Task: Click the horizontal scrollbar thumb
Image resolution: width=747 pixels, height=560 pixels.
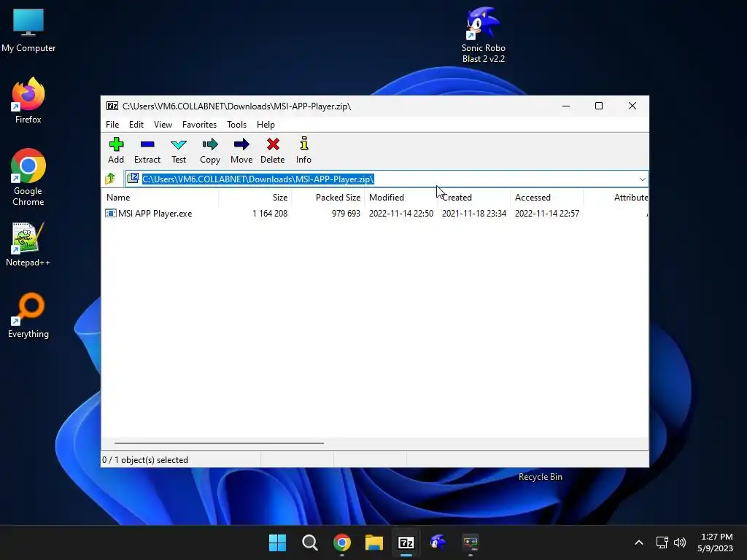Action: (219, 443)
